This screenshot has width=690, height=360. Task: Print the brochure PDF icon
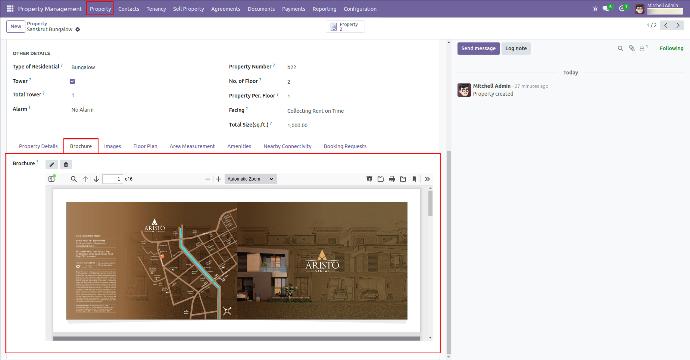pos(392,179)
